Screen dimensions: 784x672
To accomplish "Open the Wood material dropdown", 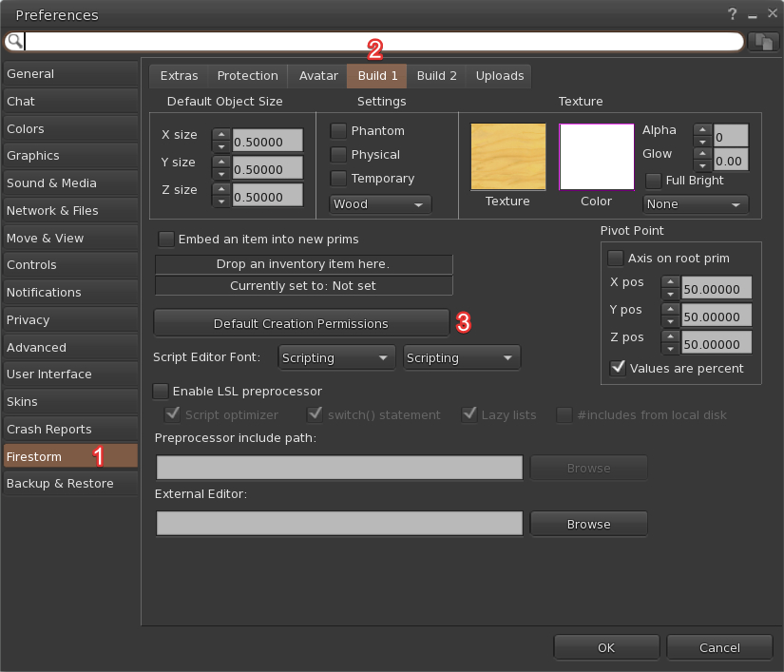I will [380, 204].
